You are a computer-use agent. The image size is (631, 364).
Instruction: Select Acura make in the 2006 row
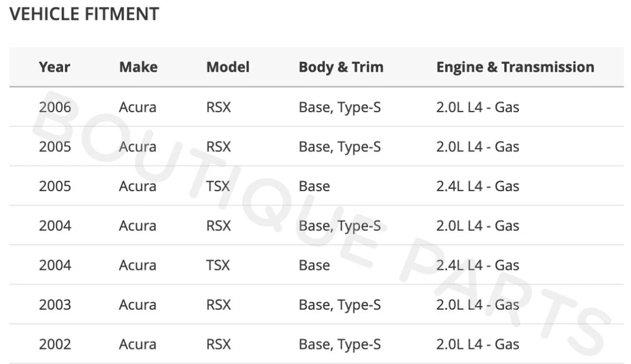pyautogui.click(x=138, y=107)
